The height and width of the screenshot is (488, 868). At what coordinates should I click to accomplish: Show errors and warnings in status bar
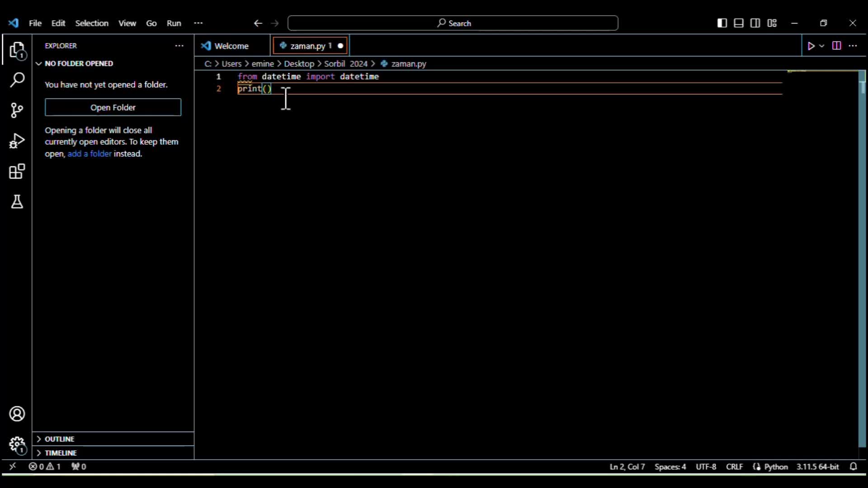point(44,466)
